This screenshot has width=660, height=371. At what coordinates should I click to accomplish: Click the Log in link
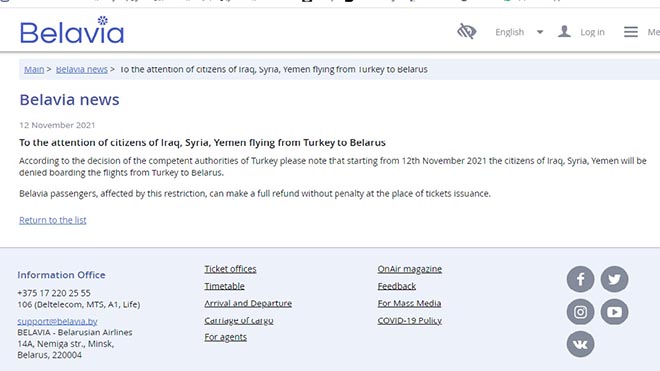point(592,32)
